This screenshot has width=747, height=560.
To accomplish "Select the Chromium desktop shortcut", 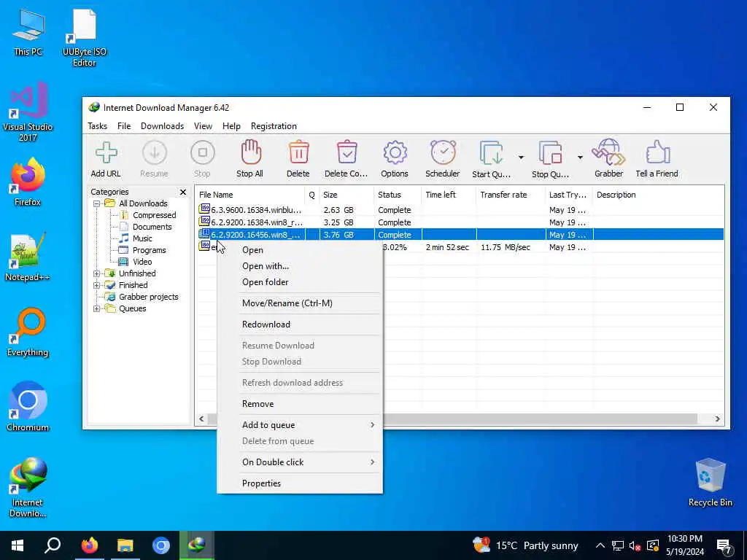I will click(x=28, y=406).
